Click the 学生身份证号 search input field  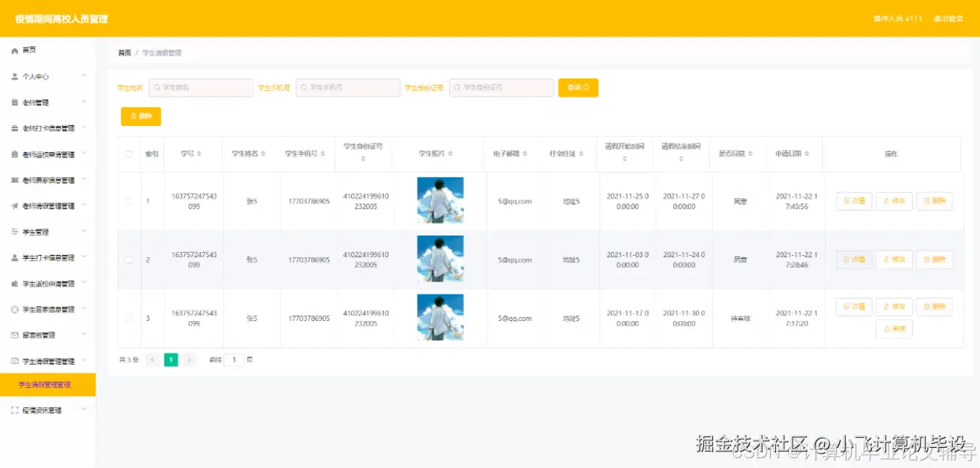tap(502, 88)
